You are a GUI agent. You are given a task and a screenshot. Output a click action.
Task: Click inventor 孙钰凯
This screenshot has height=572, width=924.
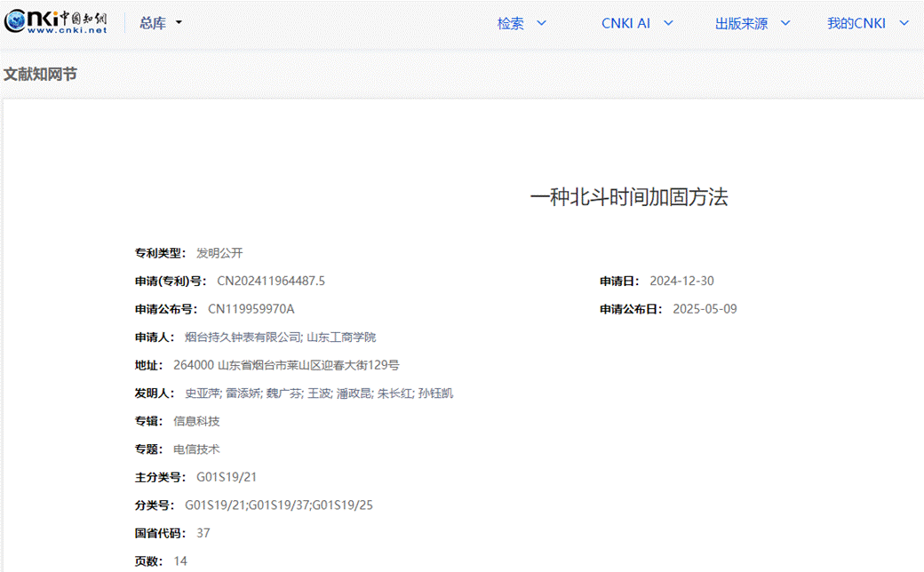435,393
